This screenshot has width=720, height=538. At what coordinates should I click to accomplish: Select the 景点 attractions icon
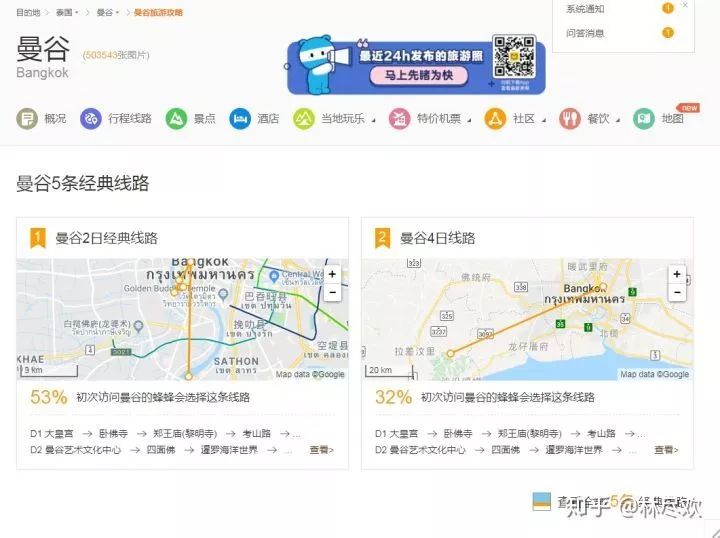176,119
